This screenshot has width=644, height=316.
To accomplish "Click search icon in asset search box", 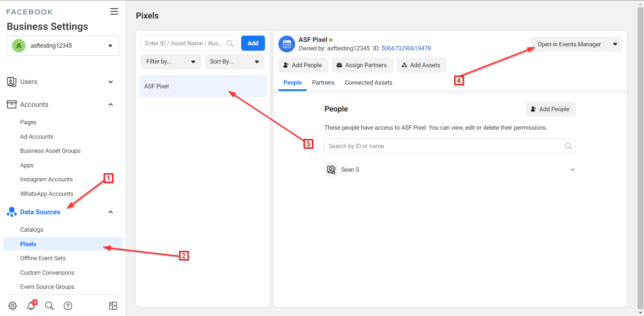I will point(230,43).
